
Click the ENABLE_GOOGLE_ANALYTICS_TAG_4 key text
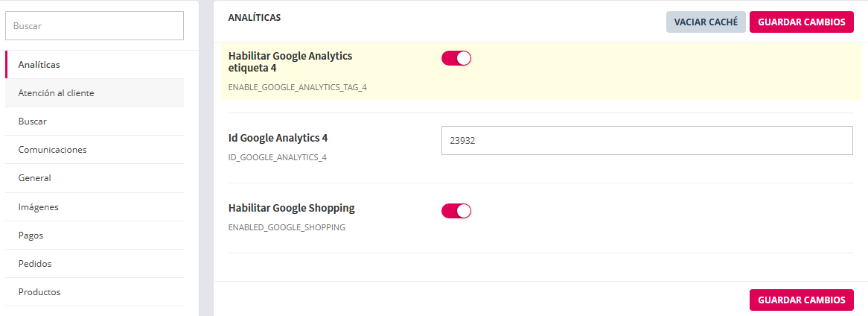click(297, 87)
